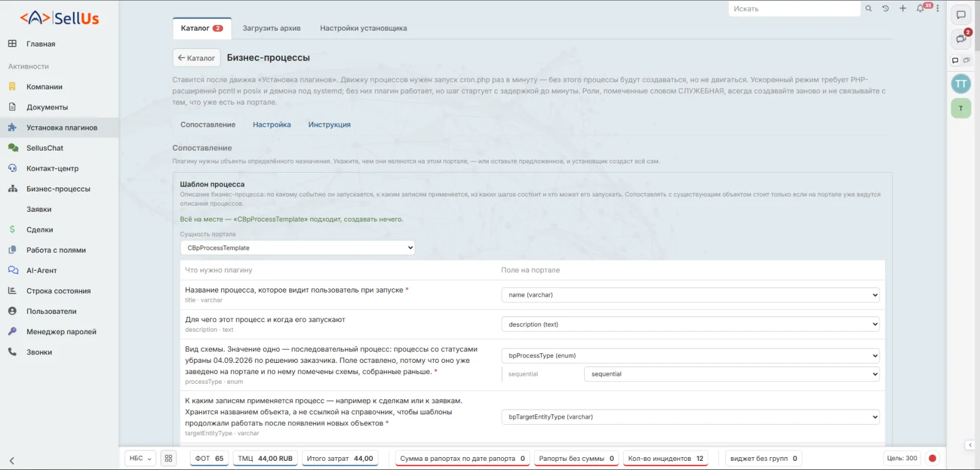Collapse the left sidebar arrow

[x=12, y=461]
